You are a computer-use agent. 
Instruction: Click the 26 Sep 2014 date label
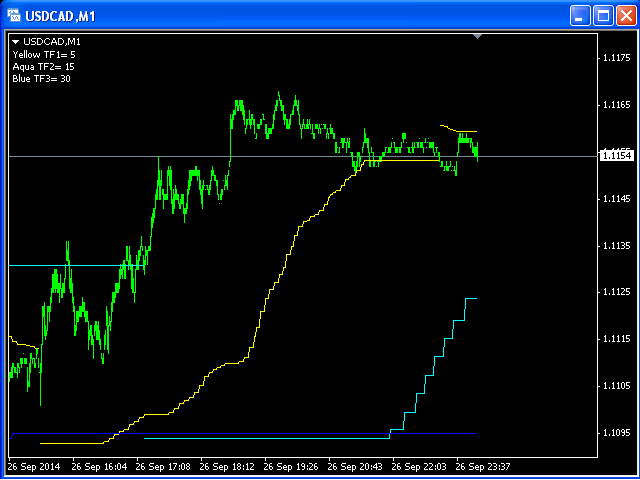tap(34, 466)
